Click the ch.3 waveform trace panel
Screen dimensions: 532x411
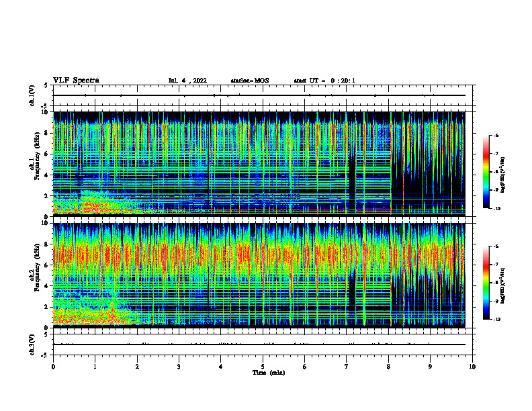(263, 345)
